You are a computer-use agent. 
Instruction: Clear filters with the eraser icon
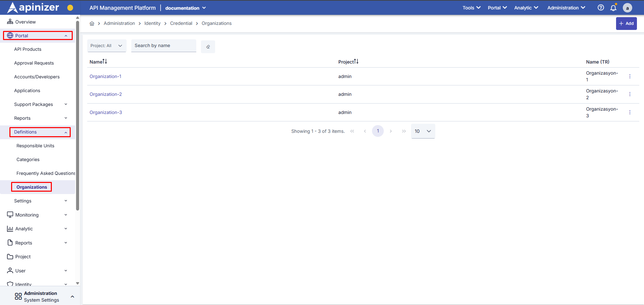point(208,47)
